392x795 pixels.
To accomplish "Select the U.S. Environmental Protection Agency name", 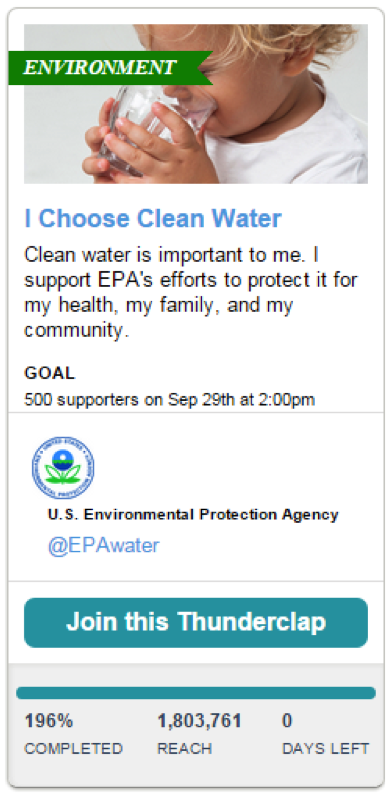I will tap(193, 514).
